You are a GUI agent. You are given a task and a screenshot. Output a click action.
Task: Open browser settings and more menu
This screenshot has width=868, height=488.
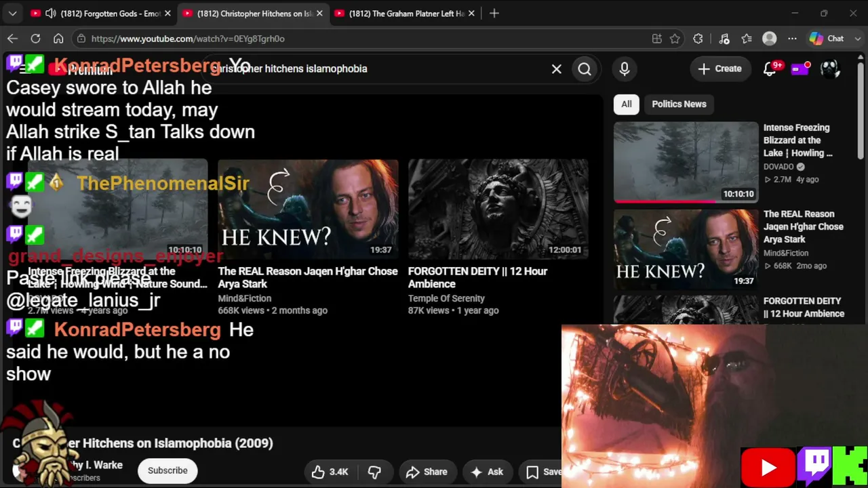pyautogui.click(x=792, y=39)
